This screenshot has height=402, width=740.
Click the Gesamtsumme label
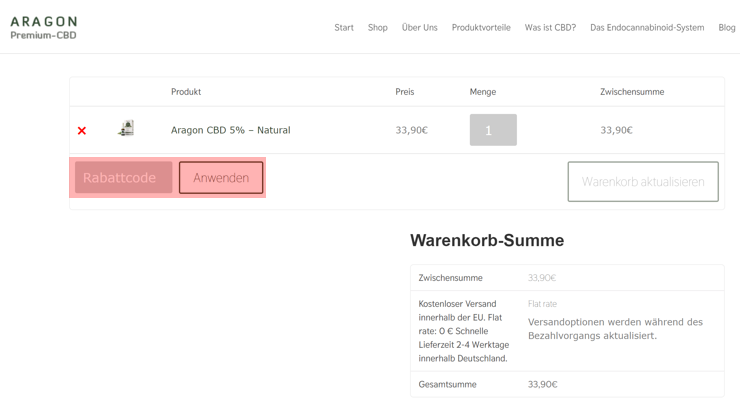(447, 384)
